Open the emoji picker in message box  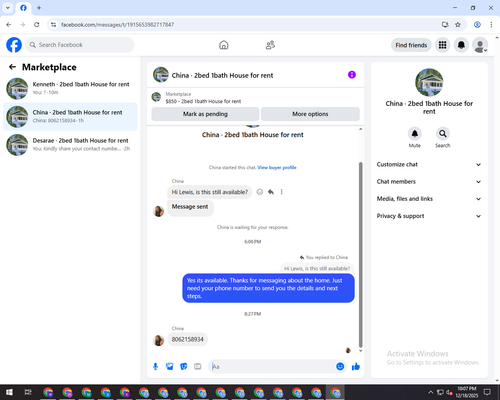pos(340,367)
